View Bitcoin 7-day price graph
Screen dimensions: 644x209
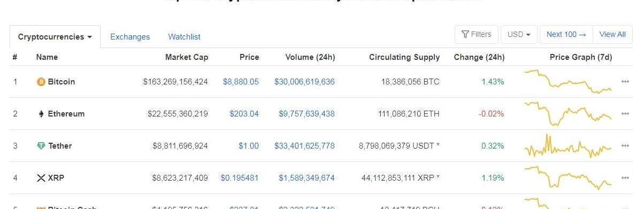[x=568, y=82]
